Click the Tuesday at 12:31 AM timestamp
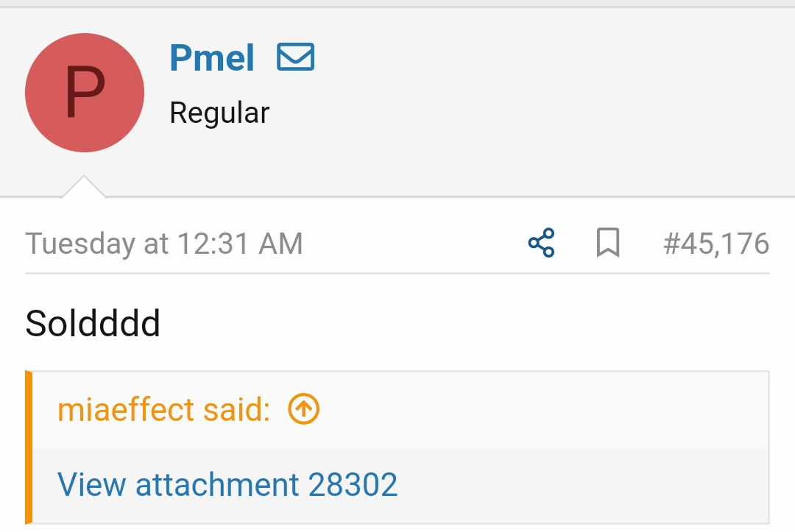Viewport: 795px width, 532px height. click(x=164, y=244)
